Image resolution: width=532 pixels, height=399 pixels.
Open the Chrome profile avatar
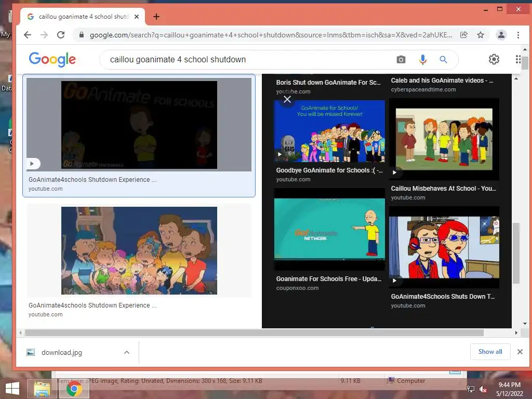(501, 35)
